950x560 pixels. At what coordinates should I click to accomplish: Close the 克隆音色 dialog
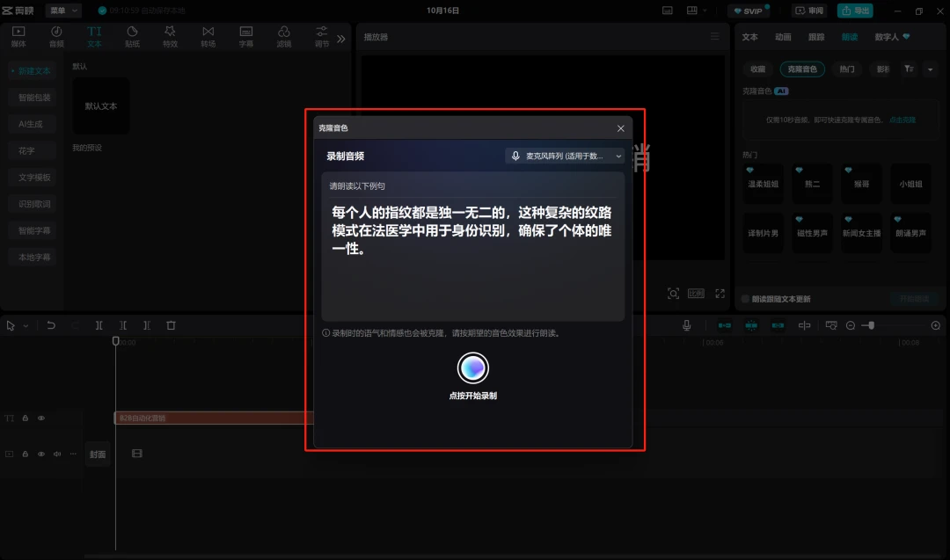click(620, 128)
